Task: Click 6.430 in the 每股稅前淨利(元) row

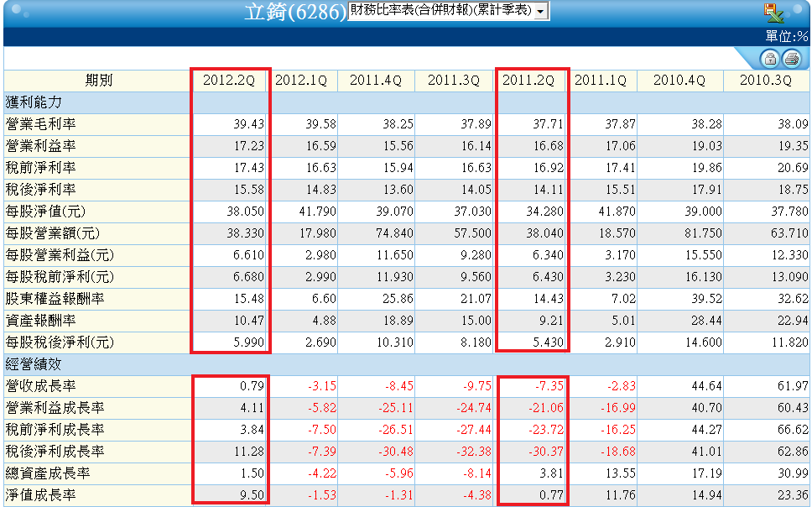Action: pyautogui.click(x=548, y=276)
